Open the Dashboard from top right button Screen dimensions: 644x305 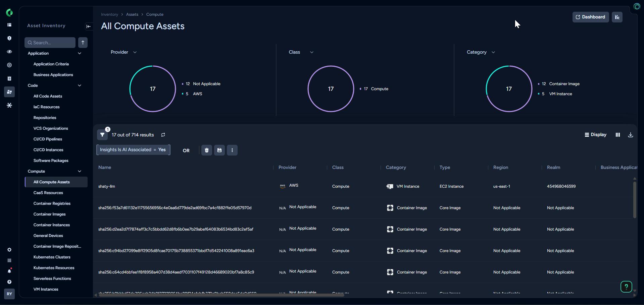(590, 17)
